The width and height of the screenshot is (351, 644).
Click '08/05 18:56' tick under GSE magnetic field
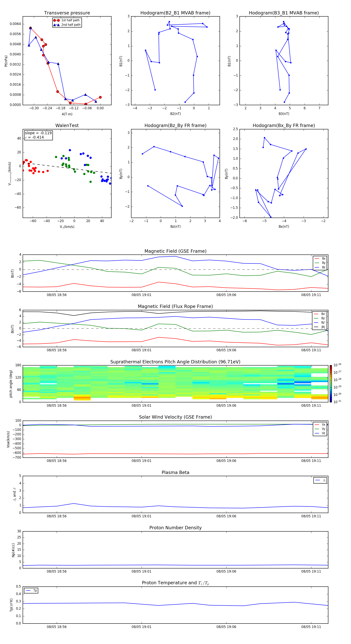[x=57, y=295]
